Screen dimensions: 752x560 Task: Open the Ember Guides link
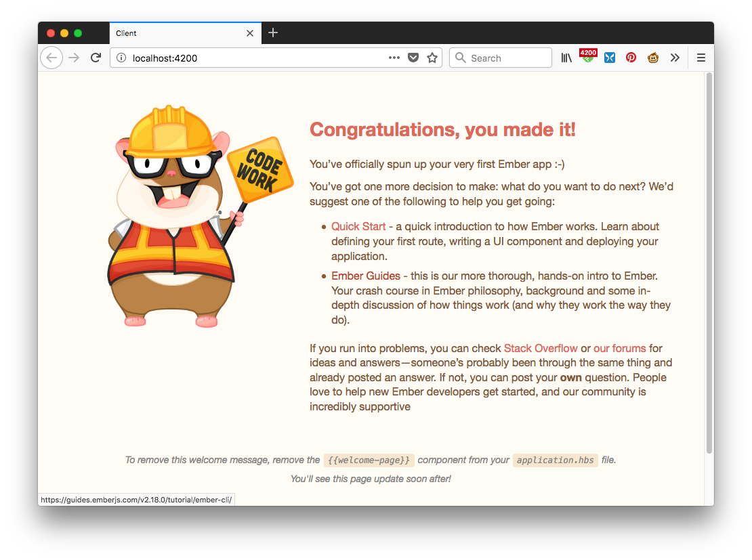pyautogui.click(x=365, y=276)
